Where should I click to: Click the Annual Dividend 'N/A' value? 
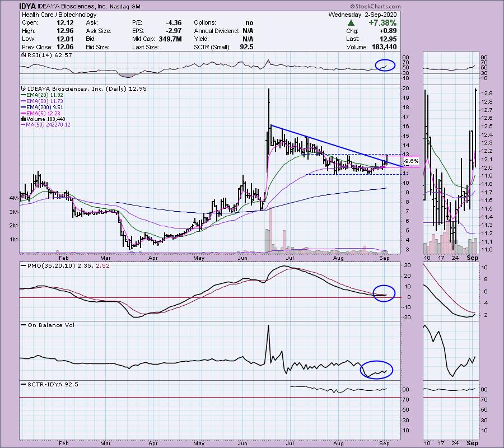(248, 31)
